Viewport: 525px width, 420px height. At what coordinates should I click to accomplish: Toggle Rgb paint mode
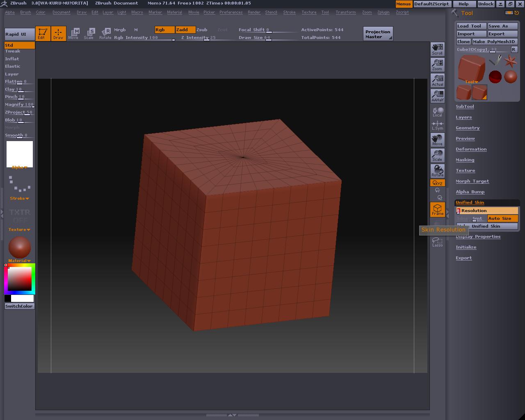(164, 30)
